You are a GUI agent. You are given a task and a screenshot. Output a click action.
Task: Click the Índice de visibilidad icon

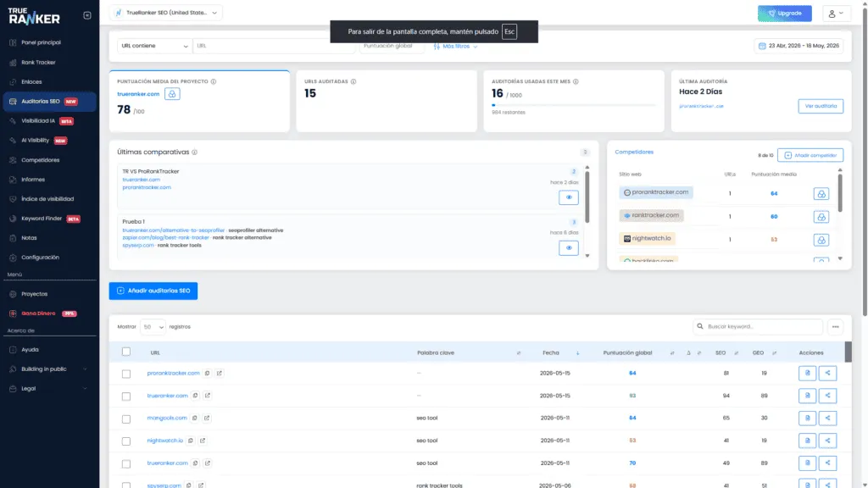pos(13,199)
